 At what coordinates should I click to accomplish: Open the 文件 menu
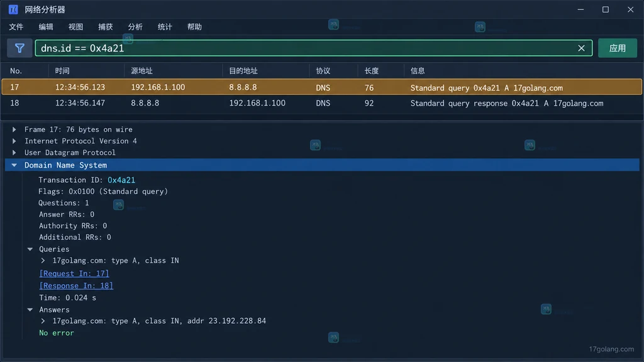click(16, 26)
